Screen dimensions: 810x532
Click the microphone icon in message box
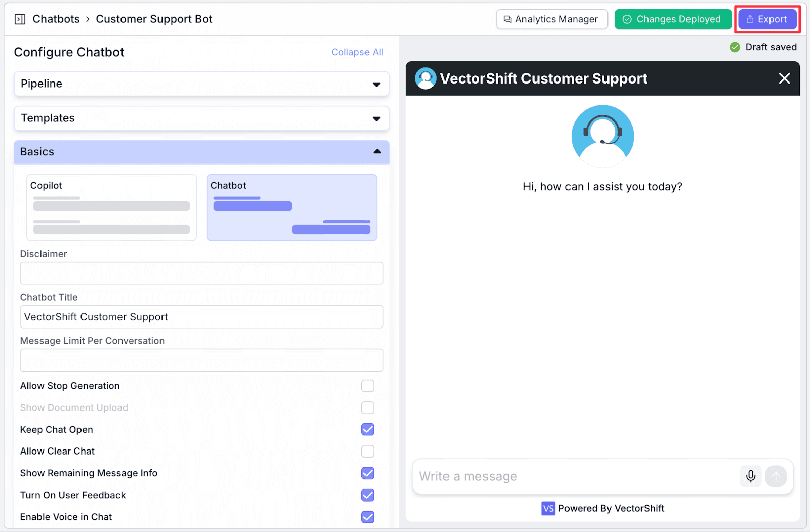751,476
